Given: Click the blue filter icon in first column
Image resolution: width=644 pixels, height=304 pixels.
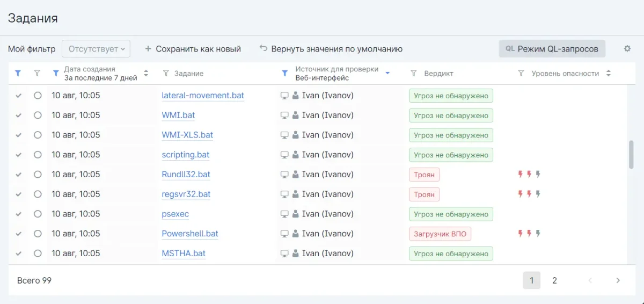Looking at the screenshot, I should pos(18,73).
